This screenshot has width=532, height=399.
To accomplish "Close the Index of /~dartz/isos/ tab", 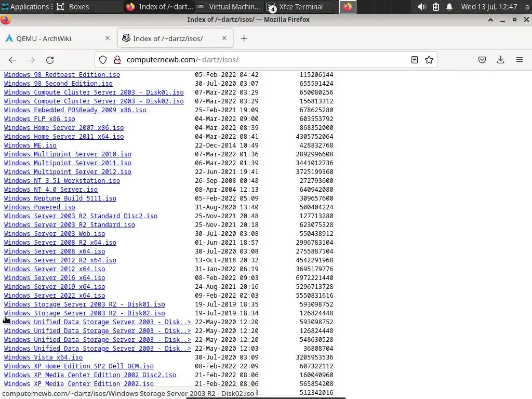I will tap(224, 38).
